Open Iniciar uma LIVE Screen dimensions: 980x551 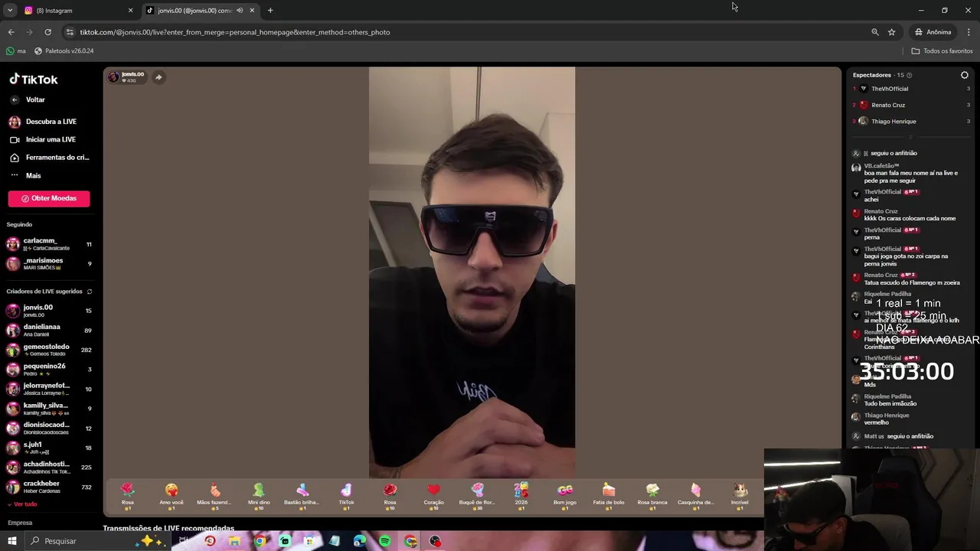tap(44, 140)
